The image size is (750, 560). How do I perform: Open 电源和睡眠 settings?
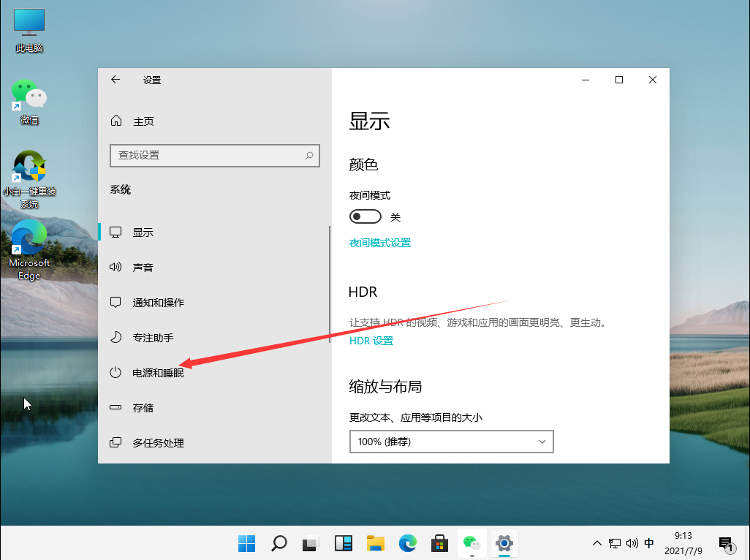click(x=158, y=372)
